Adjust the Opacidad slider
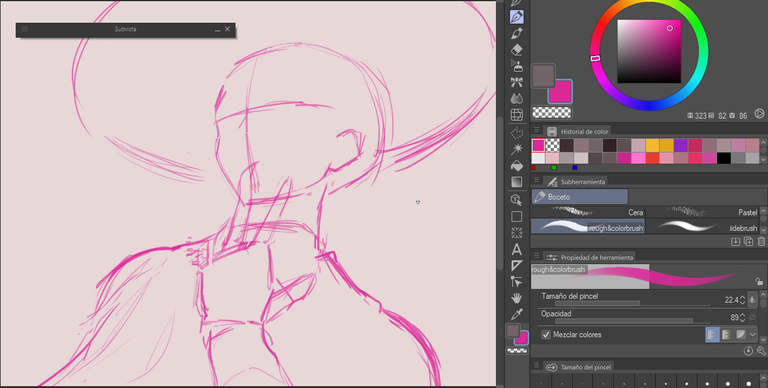Screen dimensions: 768x388 pos(632,321)
